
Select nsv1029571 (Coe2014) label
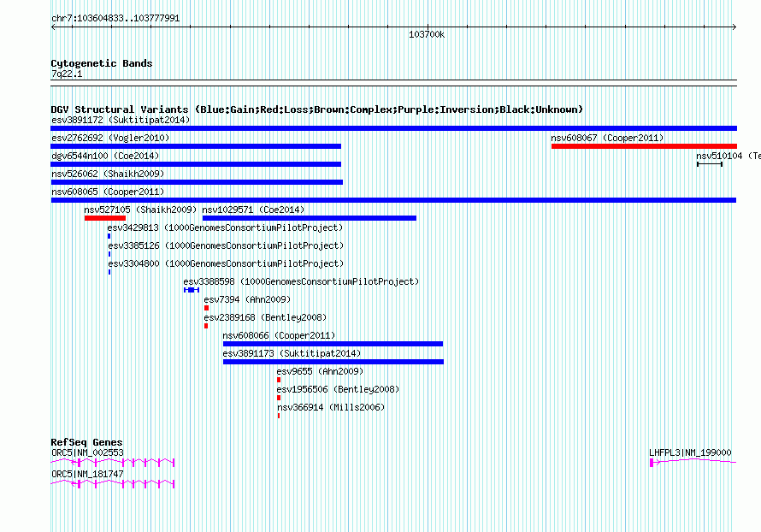[253, 210]
